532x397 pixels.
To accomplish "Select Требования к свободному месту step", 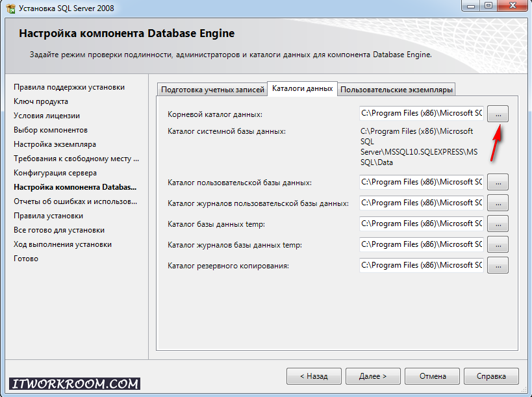I will point(77,159).
